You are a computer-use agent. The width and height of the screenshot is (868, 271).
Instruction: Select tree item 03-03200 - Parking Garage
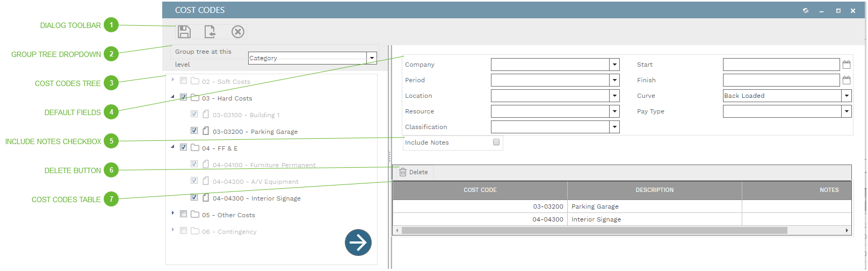255,132
